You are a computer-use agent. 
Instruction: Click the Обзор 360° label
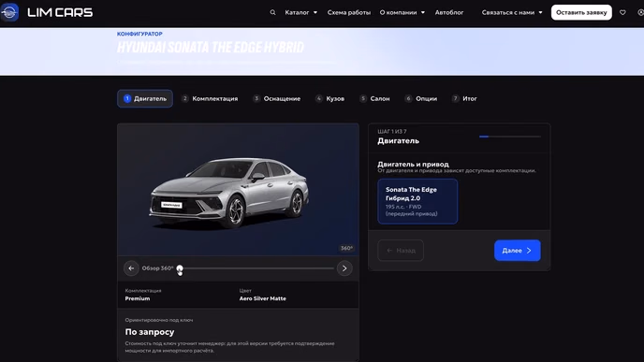[157, 268]
